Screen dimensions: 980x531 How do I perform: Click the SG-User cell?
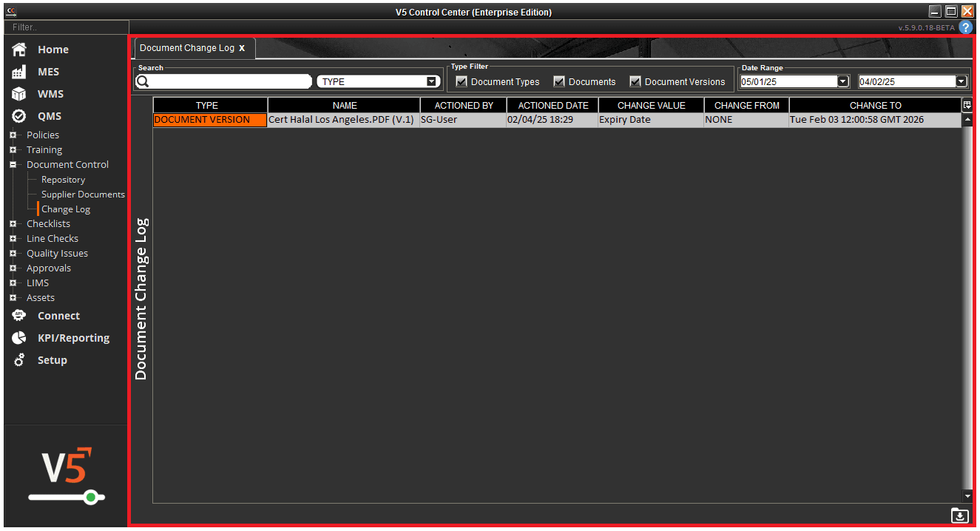pos(463,120)
